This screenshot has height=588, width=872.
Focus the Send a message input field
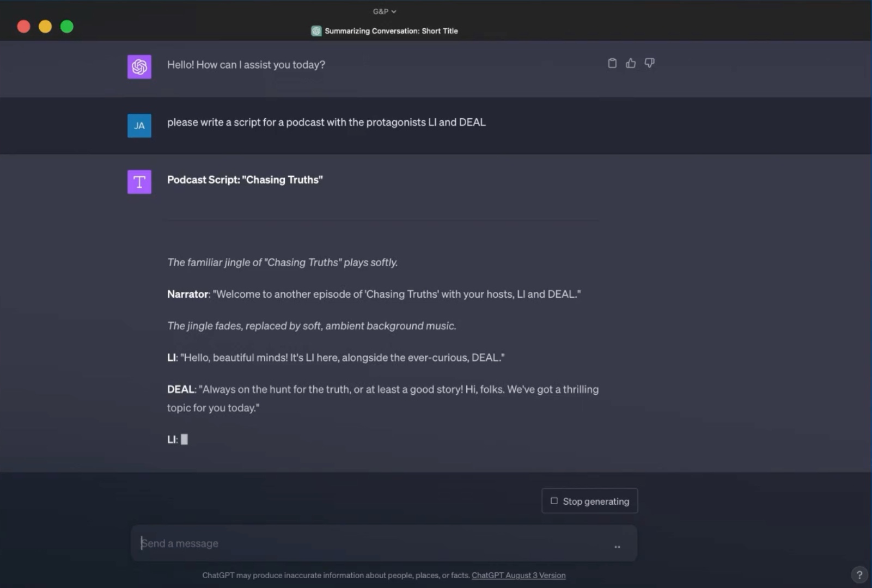tap(376, 543)
